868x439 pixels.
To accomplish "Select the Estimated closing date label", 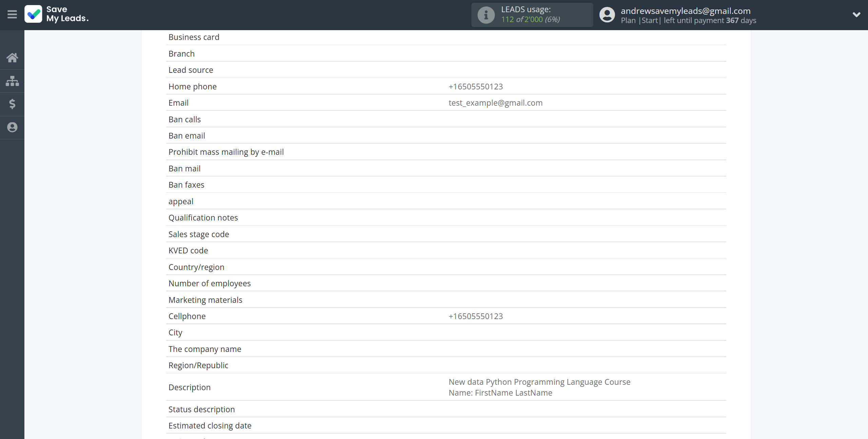I will point(210,425).
